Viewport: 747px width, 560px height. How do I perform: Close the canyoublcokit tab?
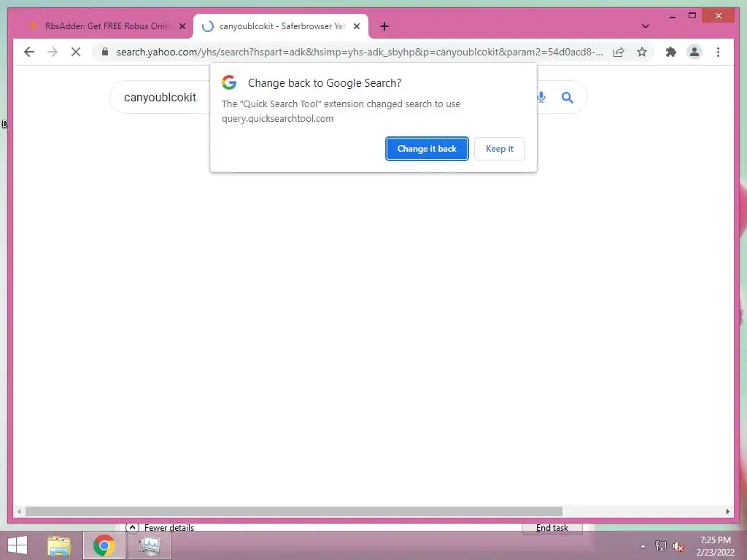356,26
